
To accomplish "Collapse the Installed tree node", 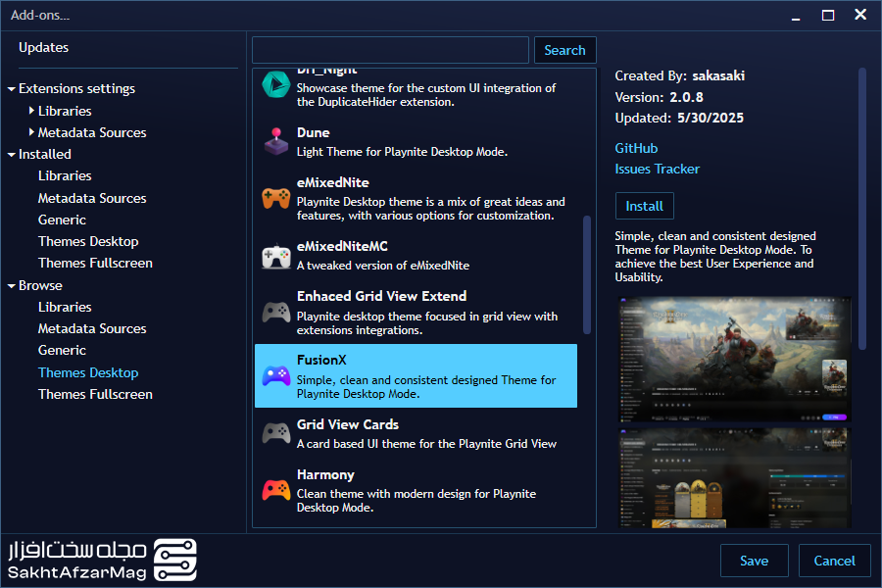I will [x=11, y=155].
